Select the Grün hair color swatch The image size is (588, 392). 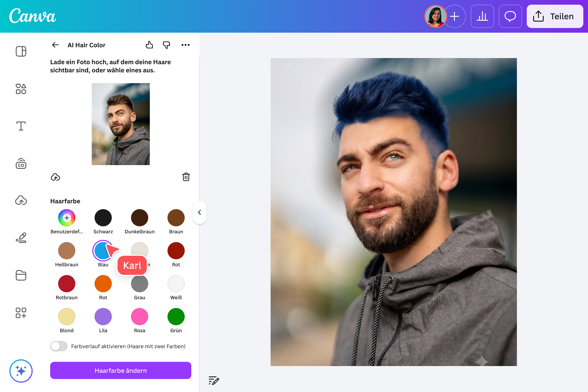[x=176, y=316]
